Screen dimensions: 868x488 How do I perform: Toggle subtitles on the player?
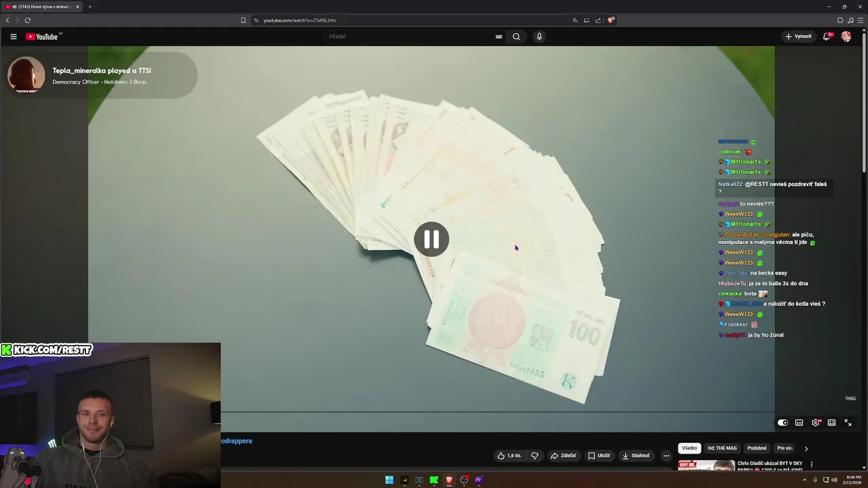pos(799,423)
